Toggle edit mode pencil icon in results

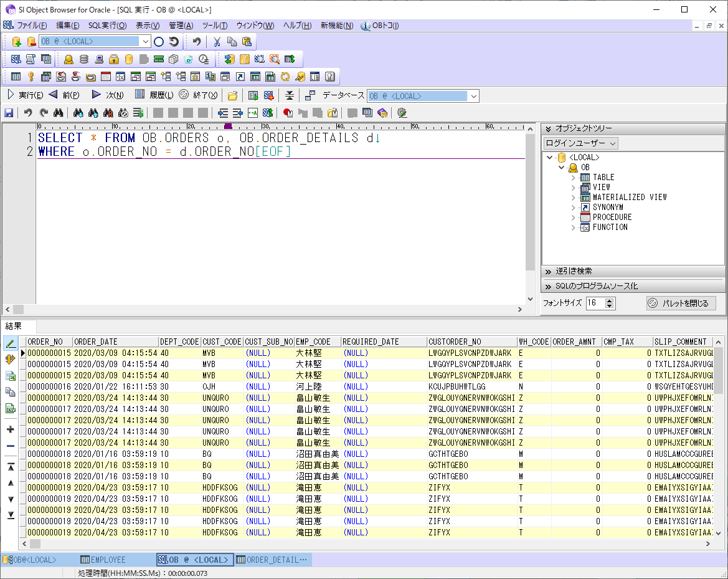[x=11, y=343]
